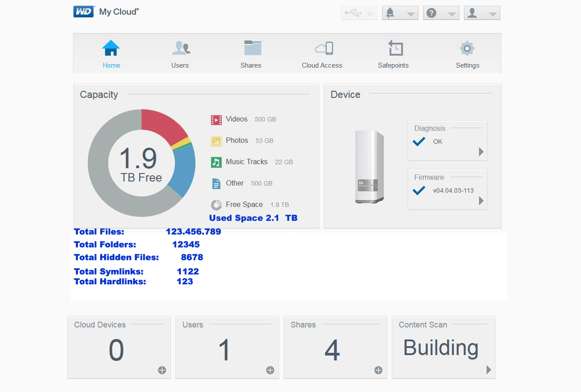Click the Shares count 4
This screenshot has height=392, width=581.
(332, 350)
